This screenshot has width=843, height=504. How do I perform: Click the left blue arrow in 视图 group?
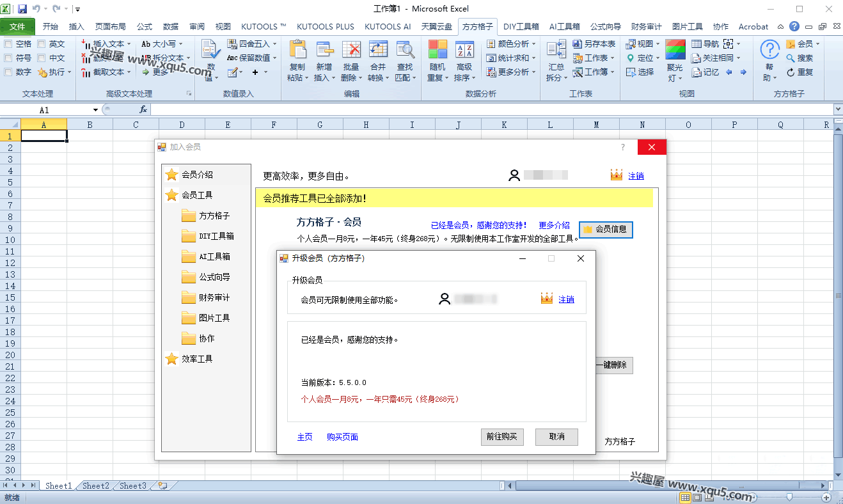729,72
